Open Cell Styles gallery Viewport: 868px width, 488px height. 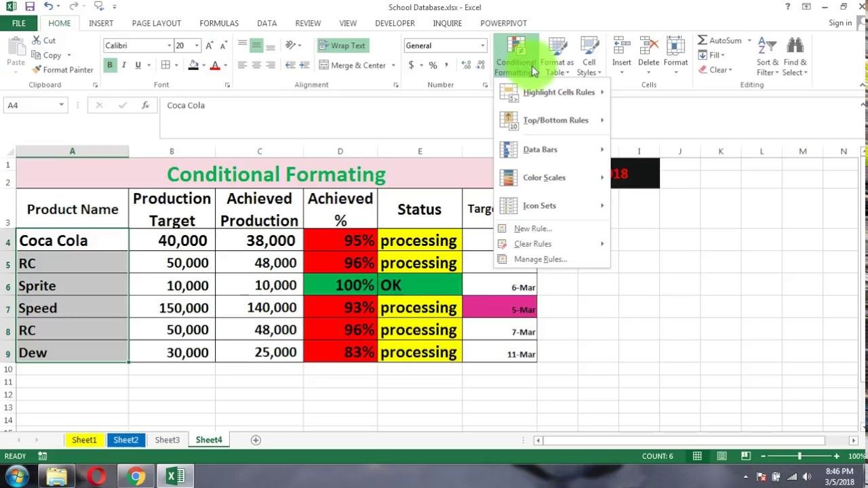coord(589,56)
